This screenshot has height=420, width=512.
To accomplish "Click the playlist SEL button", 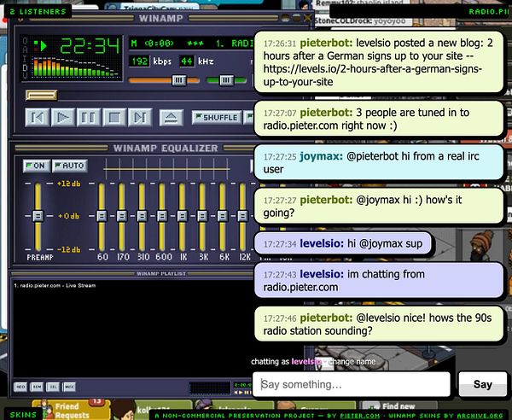I will click(53, 387).
